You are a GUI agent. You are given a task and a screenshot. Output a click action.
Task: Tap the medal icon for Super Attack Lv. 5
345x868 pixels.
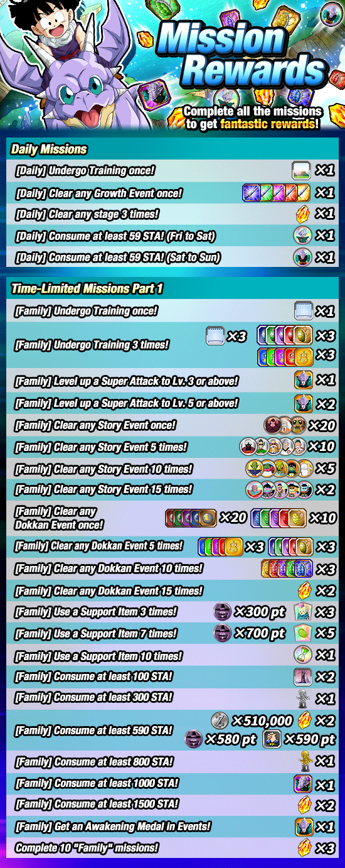coord(304,403)
